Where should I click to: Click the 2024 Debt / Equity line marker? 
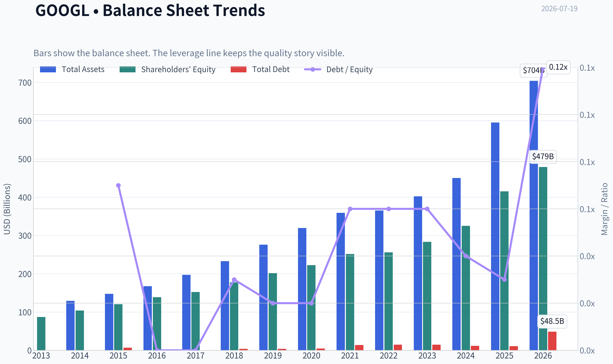click(x=466, y=256)
